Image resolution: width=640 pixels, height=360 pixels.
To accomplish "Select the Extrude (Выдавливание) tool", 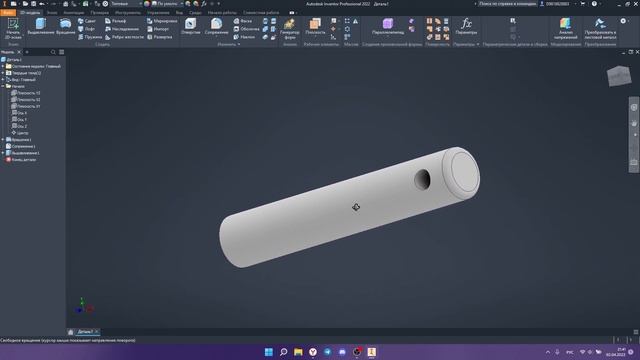I will (x=41, y=27).
